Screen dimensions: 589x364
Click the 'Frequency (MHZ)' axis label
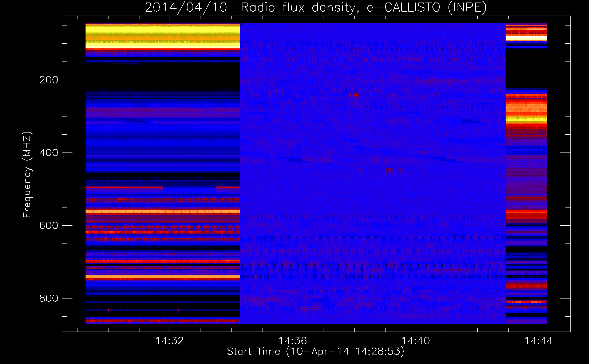(27, 175)
